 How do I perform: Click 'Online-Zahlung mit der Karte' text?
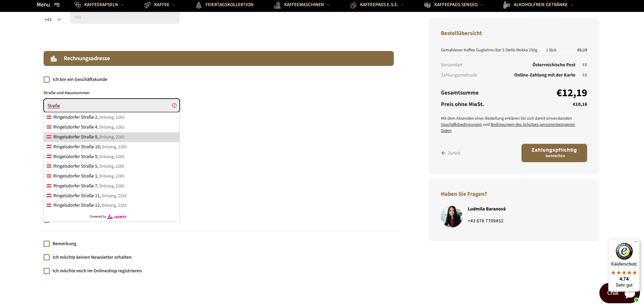coord(545,75)
